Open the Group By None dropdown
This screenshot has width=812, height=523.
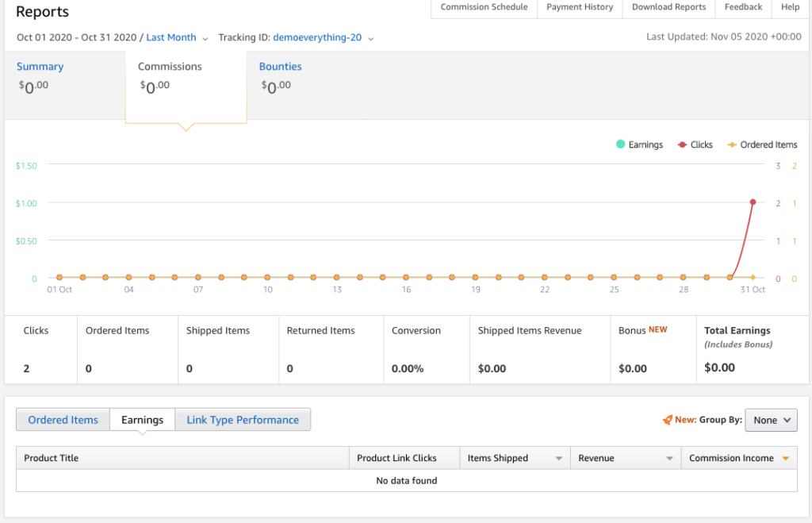771,420
